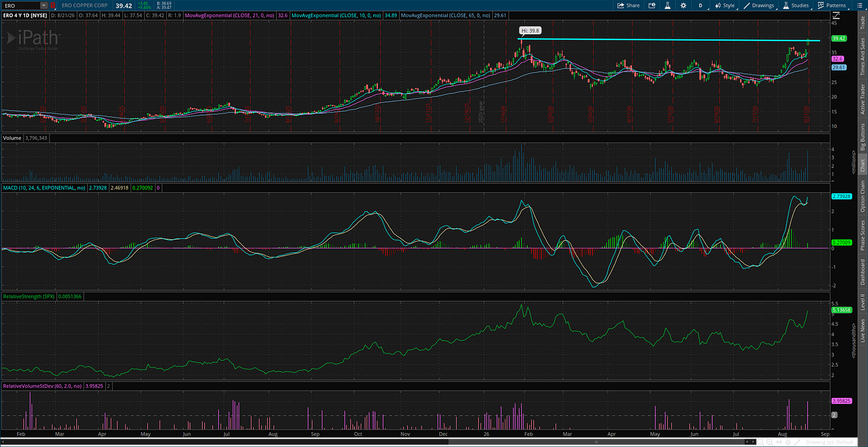The width and height of the screenshot is (868, 447).
Task: Click the ERO 4 Y 1D [NYSE] chart label
Action: pos(24,14)
